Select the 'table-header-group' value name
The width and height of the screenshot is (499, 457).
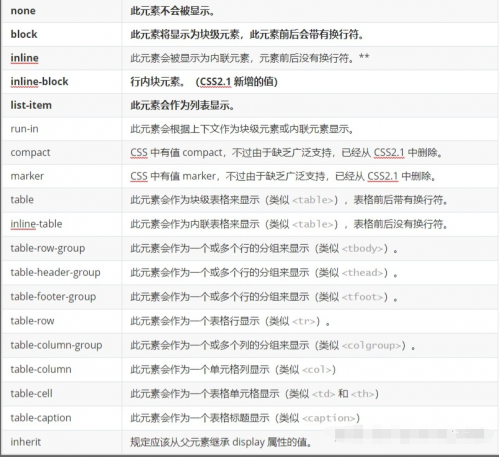(x=55, y=272)
